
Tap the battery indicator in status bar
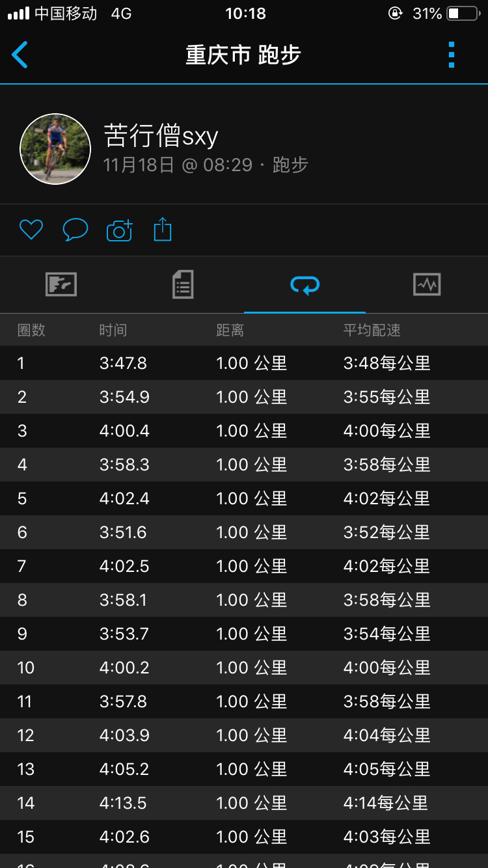(x=463, y=14)
